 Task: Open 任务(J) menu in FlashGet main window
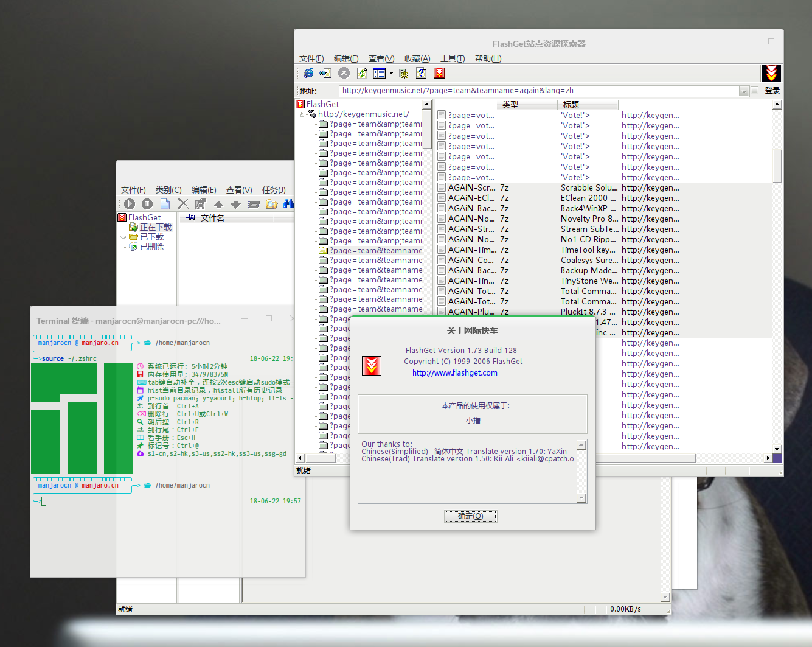coord(274,190)
